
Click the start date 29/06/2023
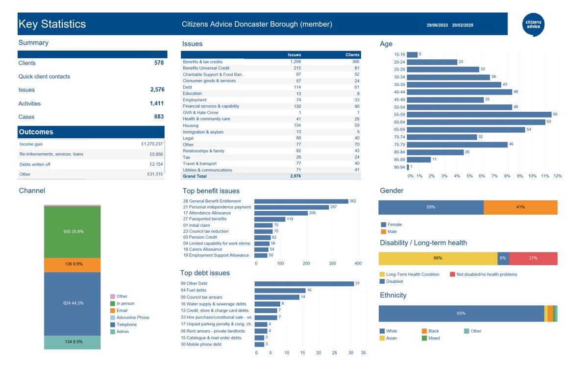click(437, 25)
